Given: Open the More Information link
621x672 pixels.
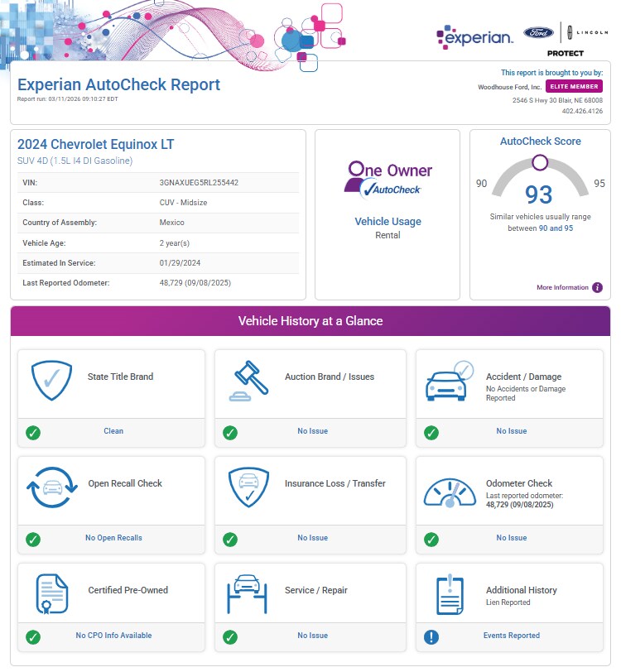Looking at the screenshot, I should click(x=562, y=287).
